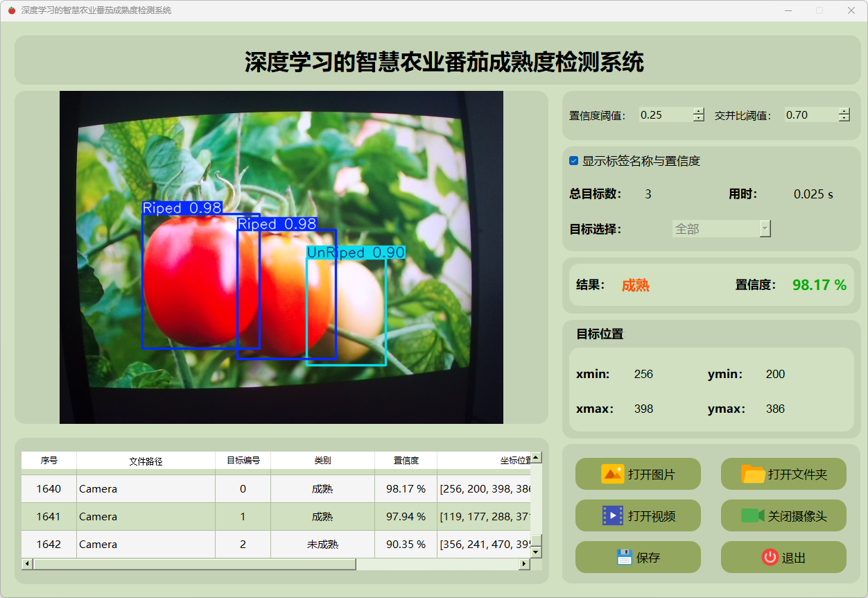Image resolution: width=868 pixels, height=598 pixels.
Task: Click the 置信度 column header in table
Action: point(406,461)
